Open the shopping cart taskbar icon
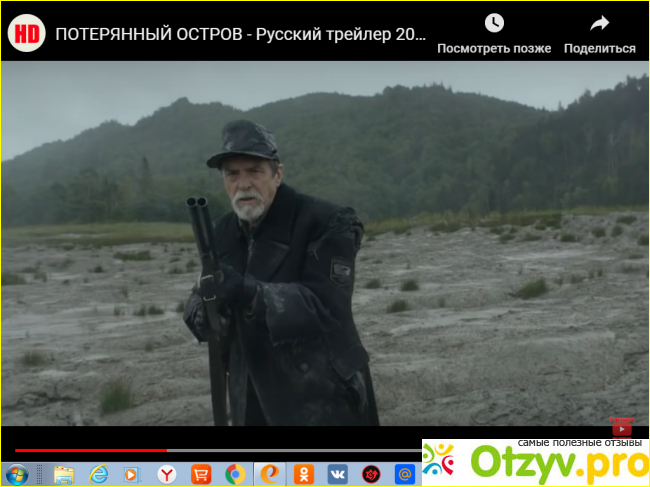 pos(202,473)
